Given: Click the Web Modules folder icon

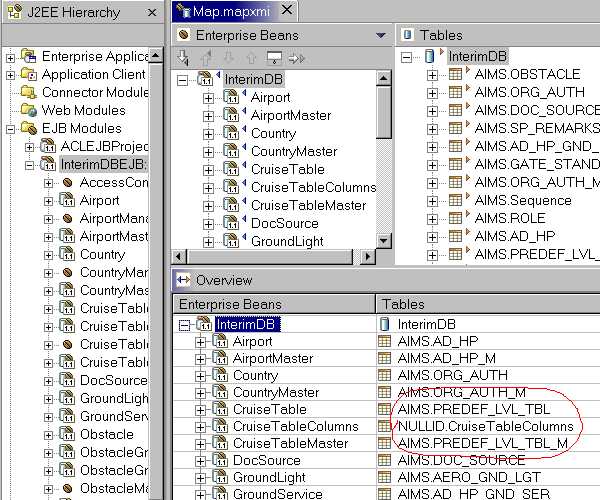Looking at the screenshot, I should pyautogui.click(x=29, y=110).
